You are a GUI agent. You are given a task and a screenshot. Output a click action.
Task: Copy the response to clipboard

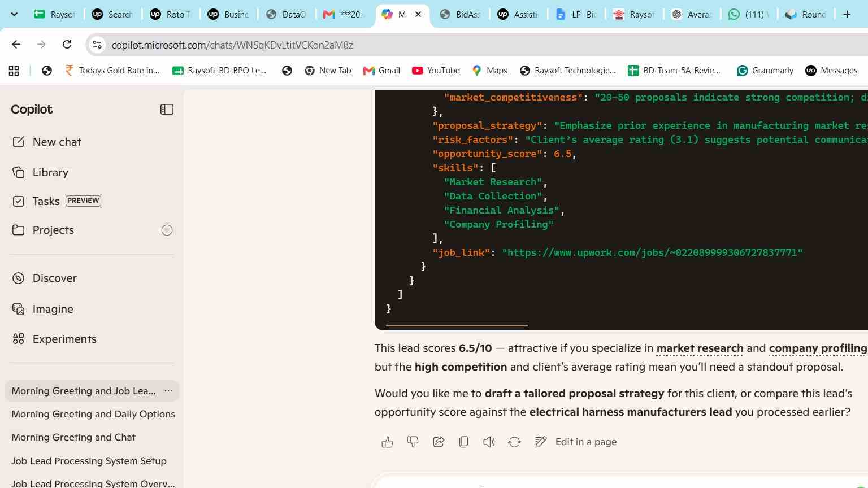[x=463, y=442]
